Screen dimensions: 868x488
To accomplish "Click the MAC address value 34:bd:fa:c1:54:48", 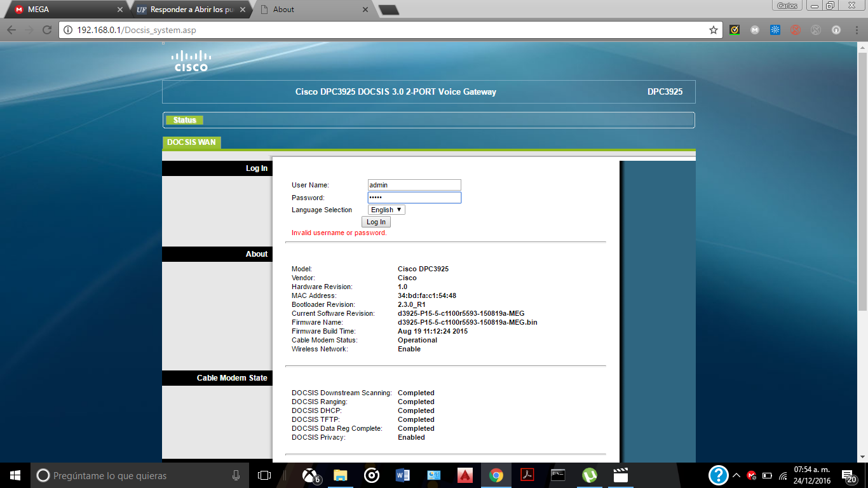I will [427, 295].
